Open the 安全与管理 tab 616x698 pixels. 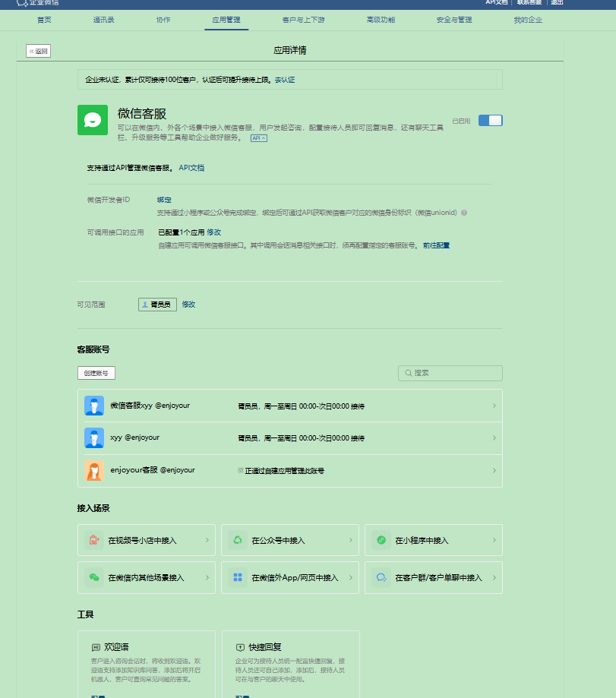tap(454, 20)
